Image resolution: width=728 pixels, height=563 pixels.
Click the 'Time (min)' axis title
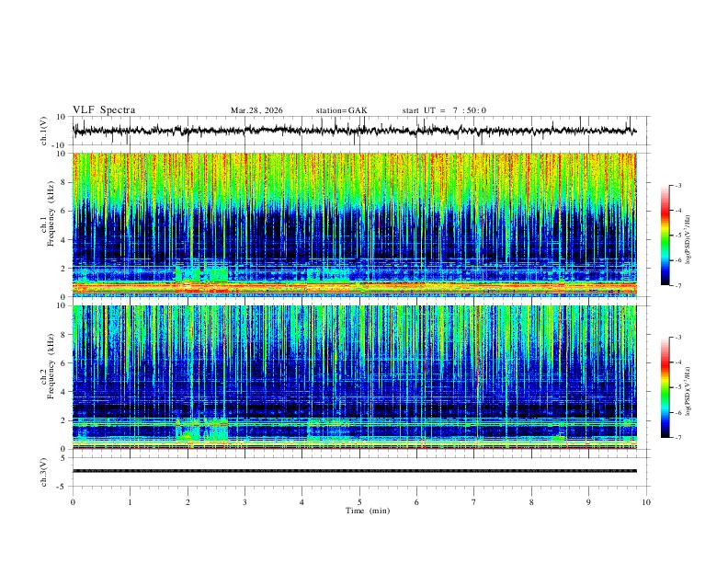pyautogui.click(x=368, y=511)
